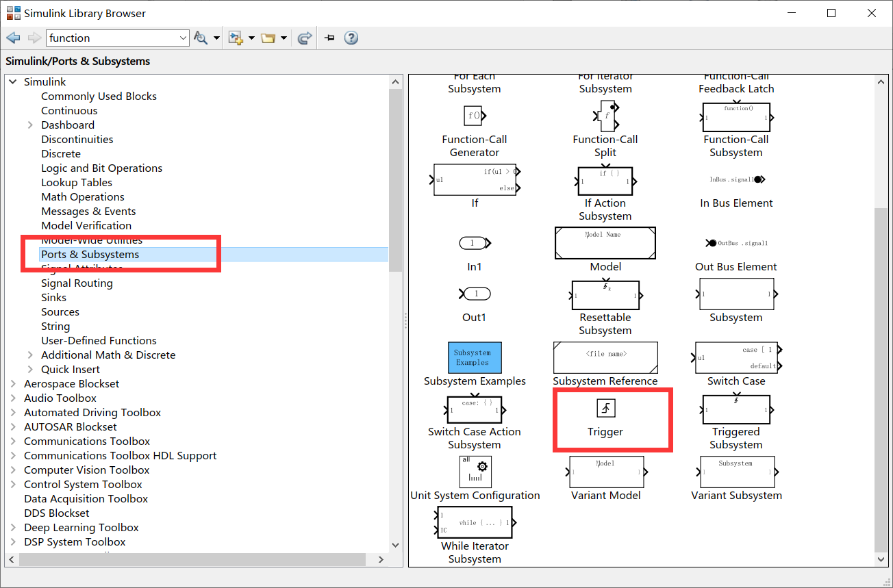Select the Subsystem Reference block
893x588 pixels.
[605, 357]
